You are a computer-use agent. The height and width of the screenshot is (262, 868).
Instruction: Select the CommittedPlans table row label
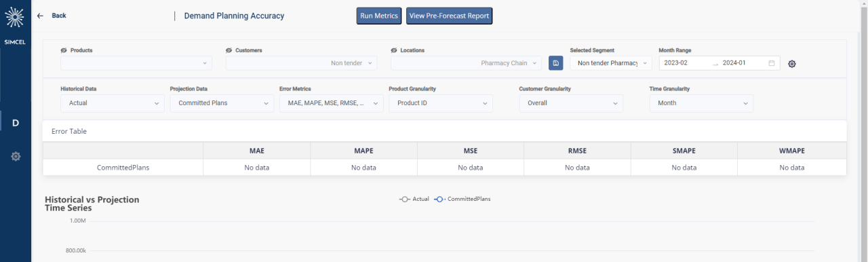pyautogui.click(x=123, y=167)
